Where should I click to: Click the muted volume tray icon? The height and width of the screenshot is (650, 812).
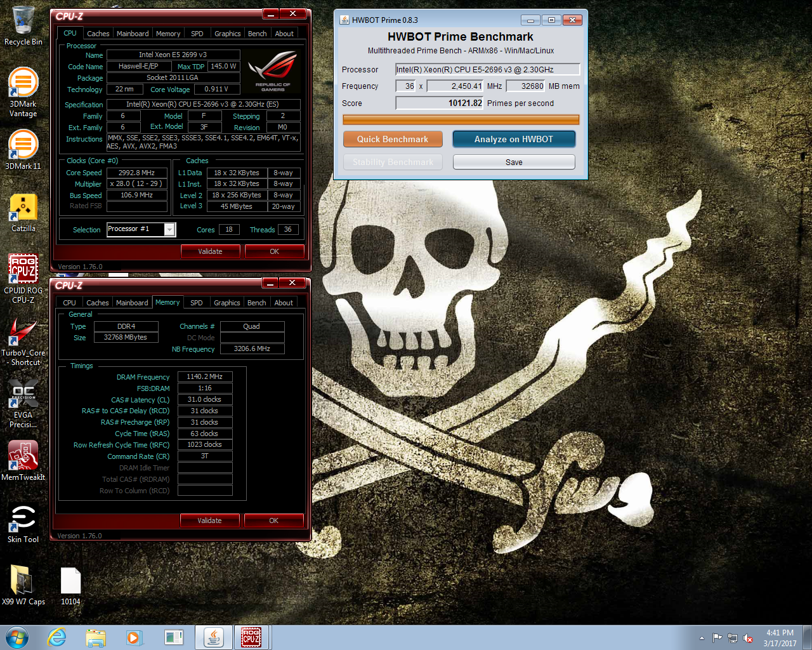coord(748,638)
